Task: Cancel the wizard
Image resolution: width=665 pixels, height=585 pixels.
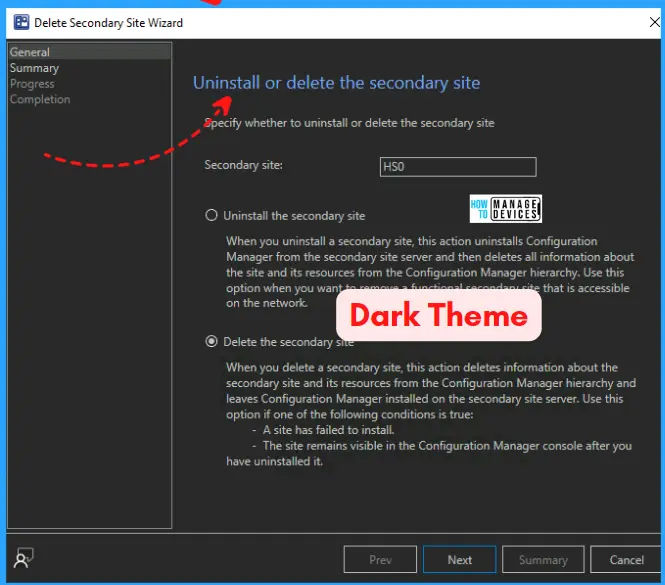Action: pos(626,560)
